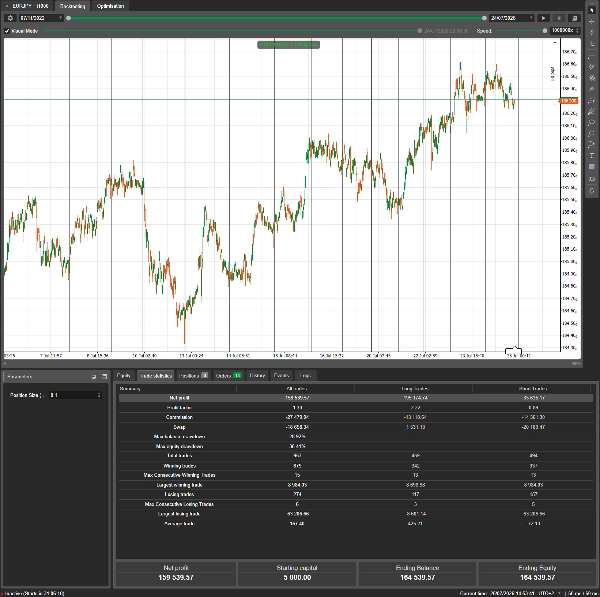
Task: Open the Events tab
Action: pos(281,375)
